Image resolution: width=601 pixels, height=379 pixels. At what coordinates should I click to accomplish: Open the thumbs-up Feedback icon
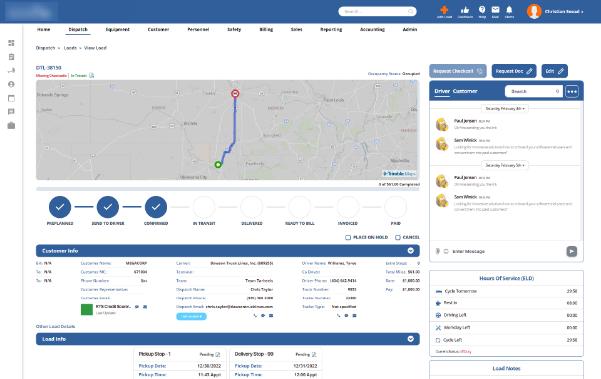[465, 10]
